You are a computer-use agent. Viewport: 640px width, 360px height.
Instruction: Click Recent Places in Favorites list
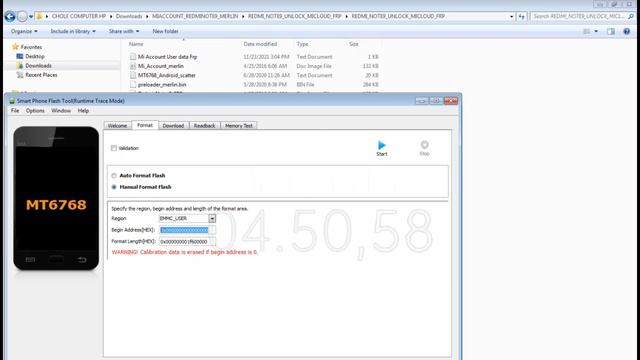coord(41,75)
